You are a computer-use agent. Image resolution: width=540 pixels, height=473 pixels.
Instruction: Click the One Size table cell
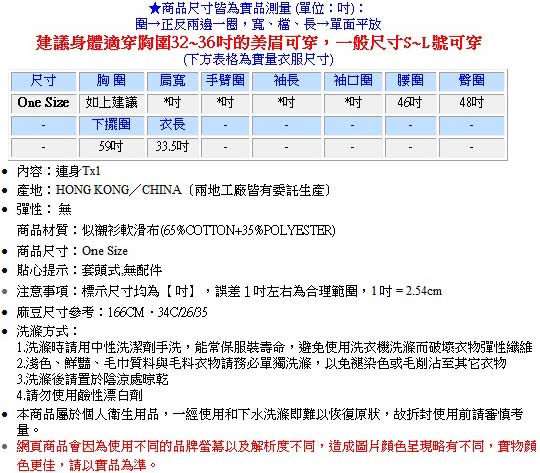pyautogui.click(x=43, y=103)
